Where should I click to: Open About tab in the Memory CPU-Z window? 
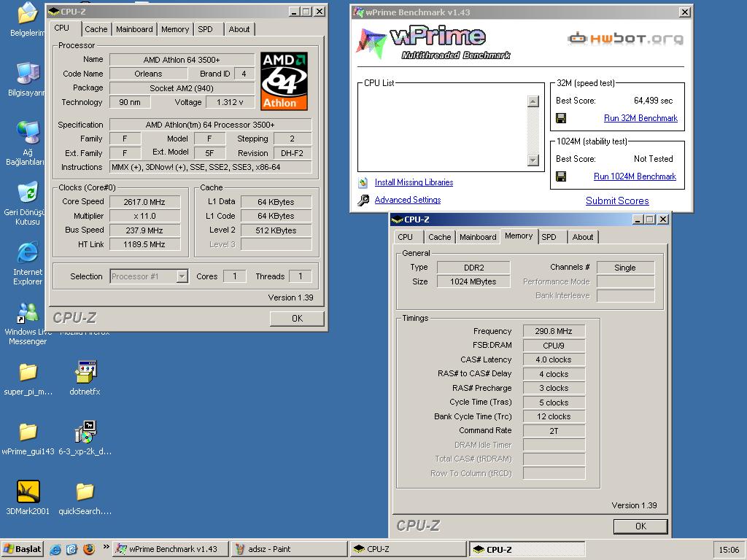pyautogui.click(x=583, y=237)
